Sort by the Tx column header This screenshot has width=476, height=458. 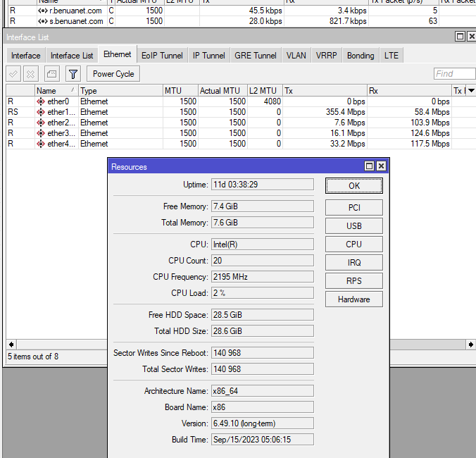click(x=324, y=91)
